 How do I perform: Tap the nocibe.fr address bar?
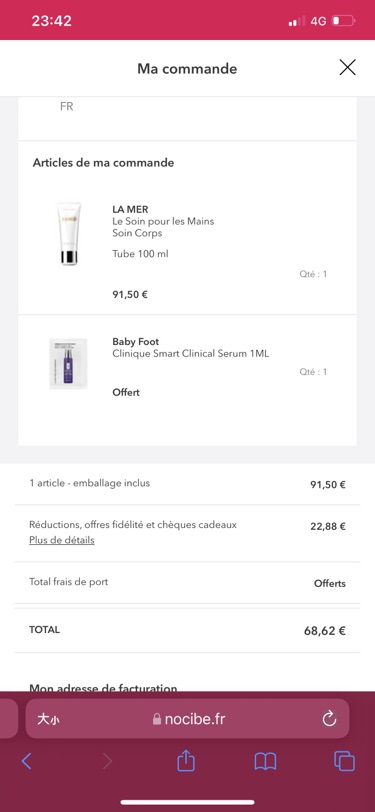pos(188,719)
